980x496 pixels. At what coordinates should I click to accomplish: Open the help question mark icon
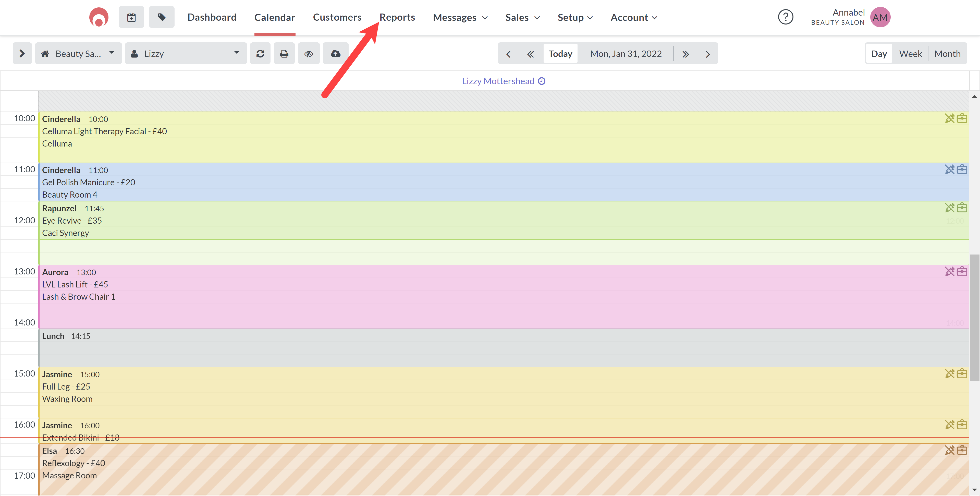[x=785, y=17]
